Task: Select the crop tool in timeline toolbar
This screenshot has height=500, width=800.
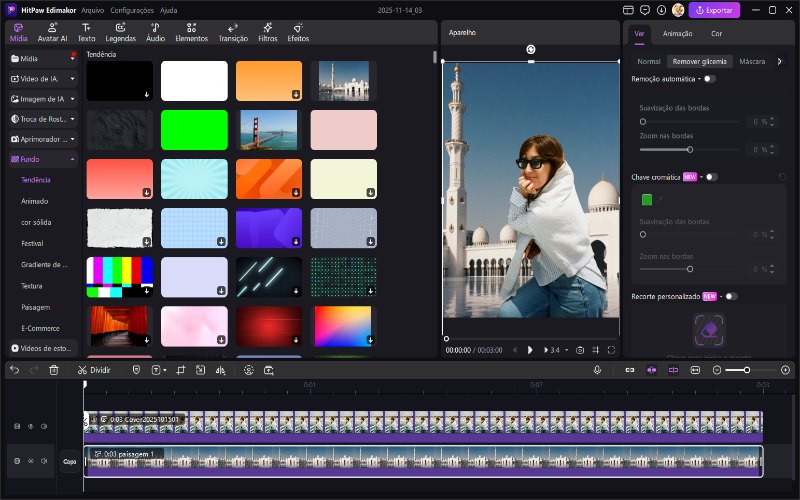Action: tap(181, 370)
